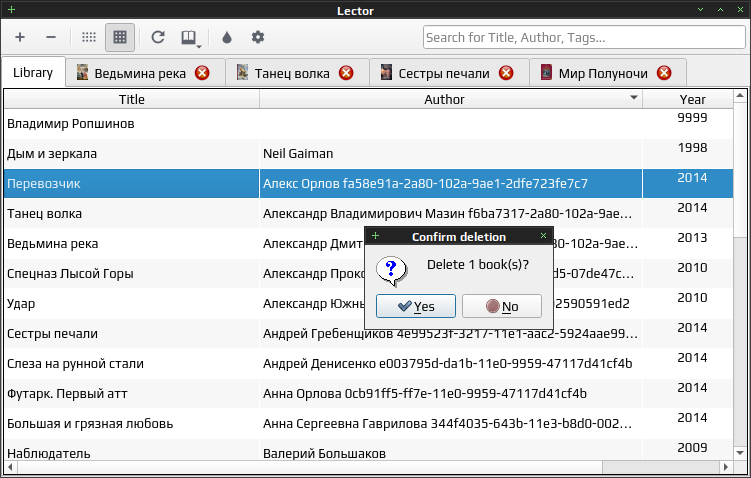Viewport: 751px width, 478px height.
Task: Add a book with the plus icon
Action: pyautogui.click(x=20, y=37)
